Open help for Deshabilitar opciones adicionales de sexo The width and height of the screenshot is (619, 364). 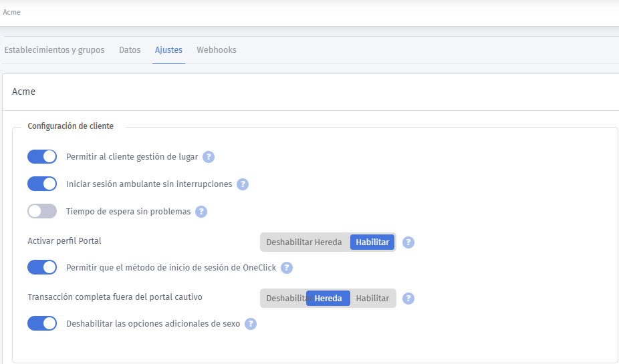coord(250,324)
